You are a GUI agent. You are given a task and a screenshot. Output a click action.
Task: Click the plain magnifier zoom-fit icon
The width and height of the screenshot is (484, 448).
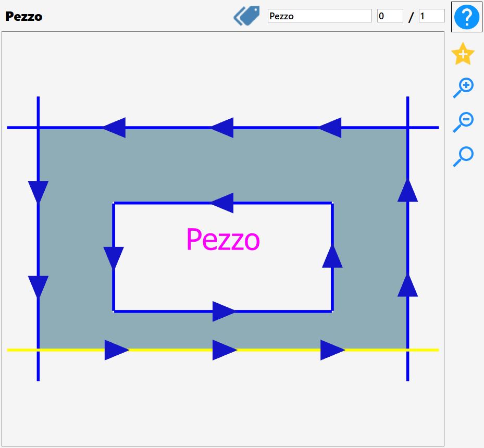(463, 157)
